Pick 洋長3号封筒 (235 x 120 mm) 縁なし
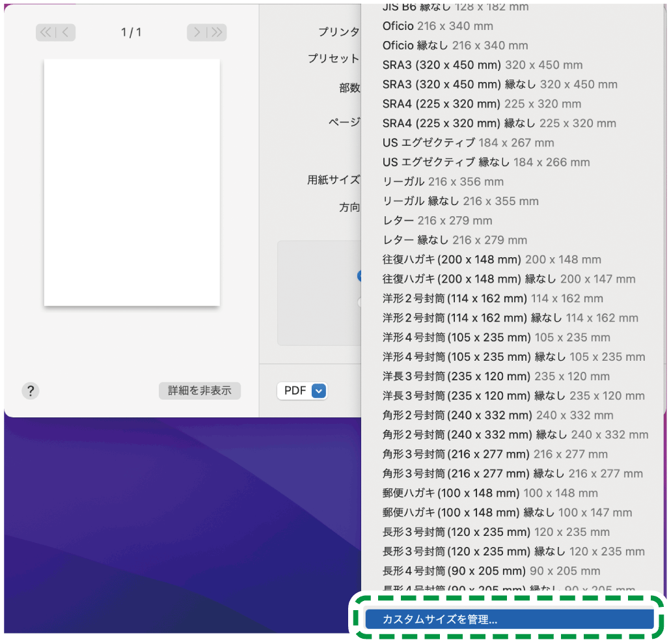This screenshot has height=644, width=669. click(x=513, y=396)
